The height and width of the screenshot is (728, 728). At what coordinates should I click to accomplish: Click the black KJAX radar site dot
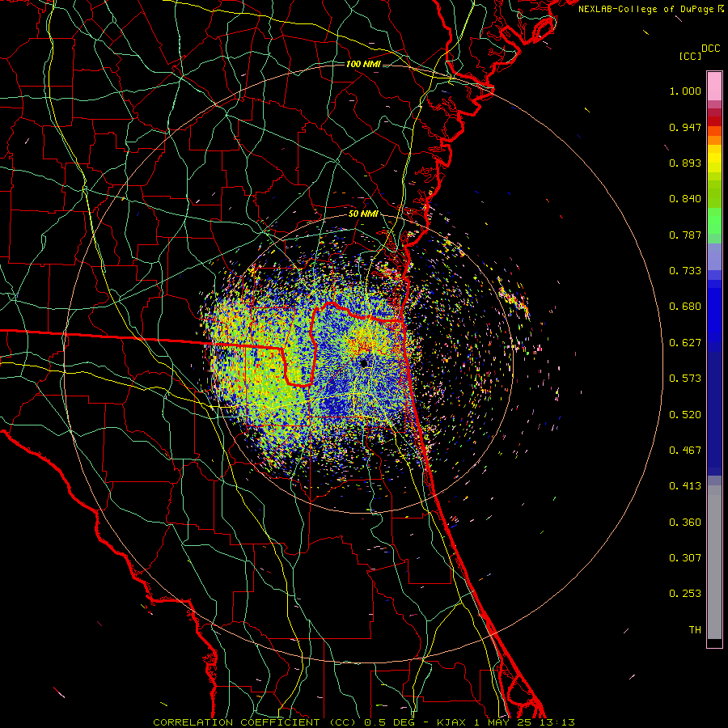[x=364, y=362]
